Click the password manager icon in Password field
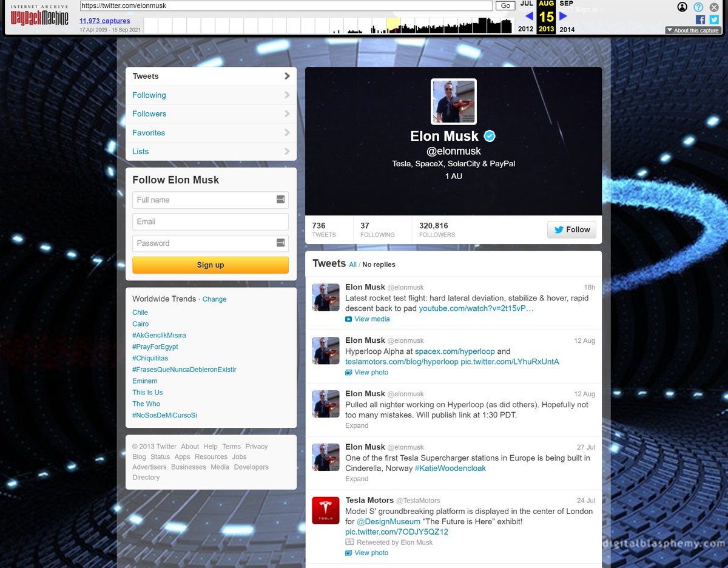Viewport: 728px width, 568px height. 280,243
